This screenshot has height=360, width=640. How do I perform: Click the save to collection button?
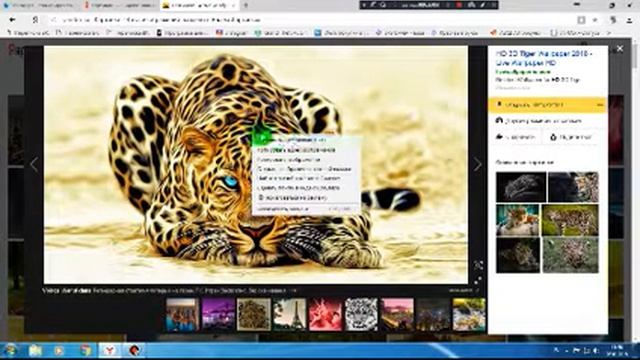point(516,138)
